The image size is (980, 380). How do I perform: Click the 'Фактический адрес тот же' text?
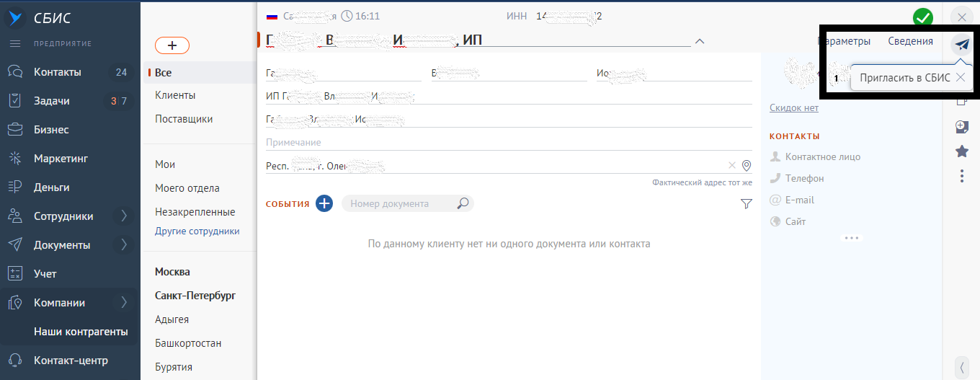[702, 183]
